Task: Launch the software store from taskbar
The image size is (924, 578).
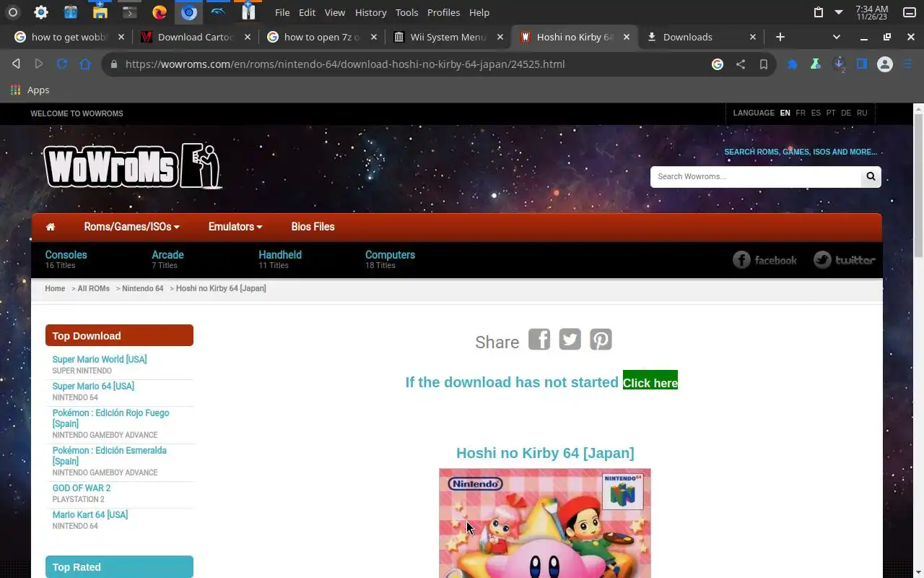Action: pyautogui.click(x=70, y=12)
